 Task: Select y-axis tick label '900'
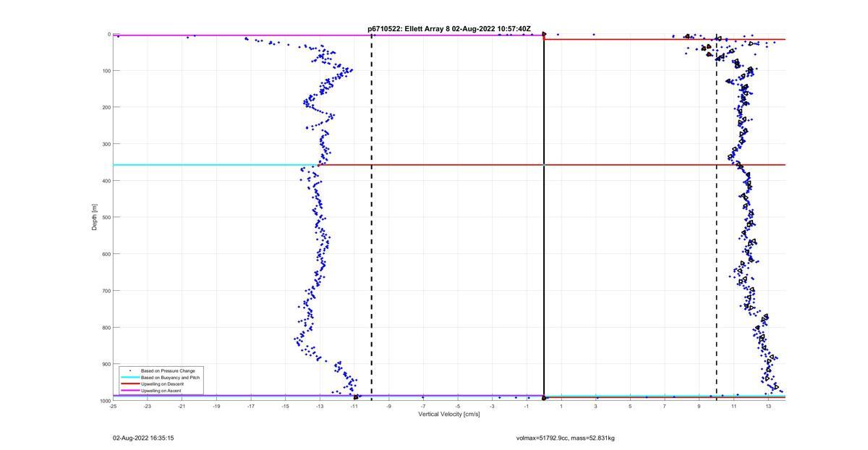click(106, 364)
